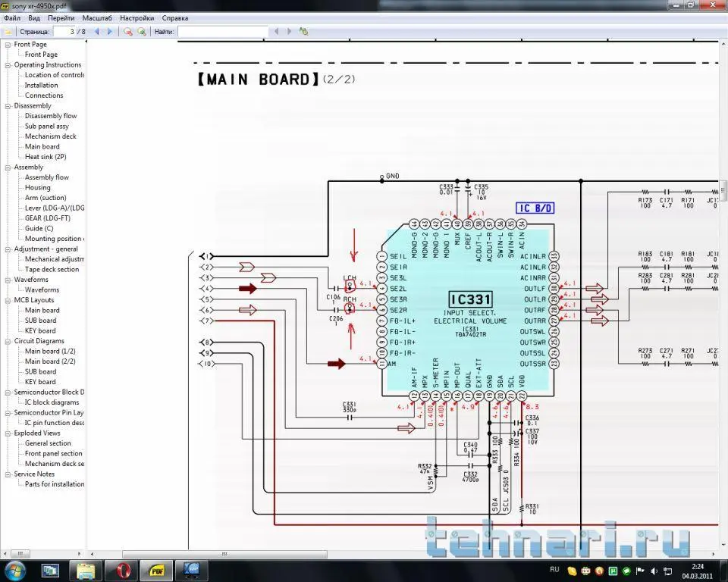Open the Справка menu

[x=175, y=18]
